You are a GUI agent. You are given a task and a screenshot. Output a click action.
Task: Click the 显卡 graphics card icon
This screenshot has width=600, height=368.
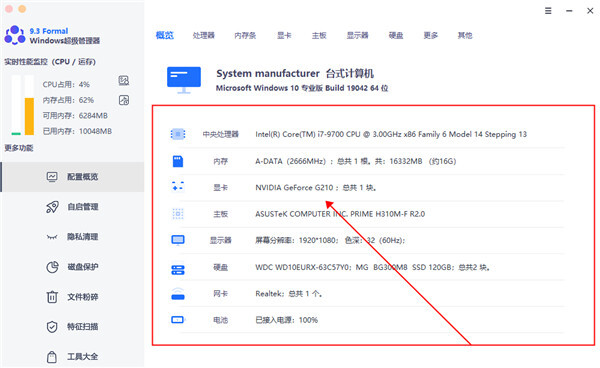[x=178, y=187]
